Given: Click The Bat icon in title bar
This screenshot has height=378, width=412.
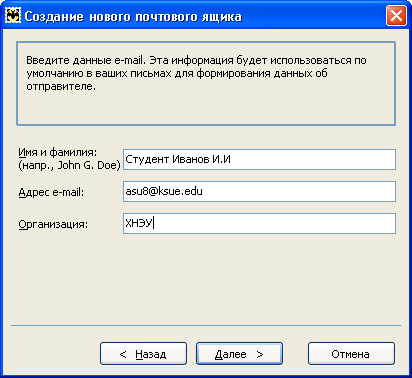Looking at the screenshot, I should pyautogui.click(x=13, y=16).
